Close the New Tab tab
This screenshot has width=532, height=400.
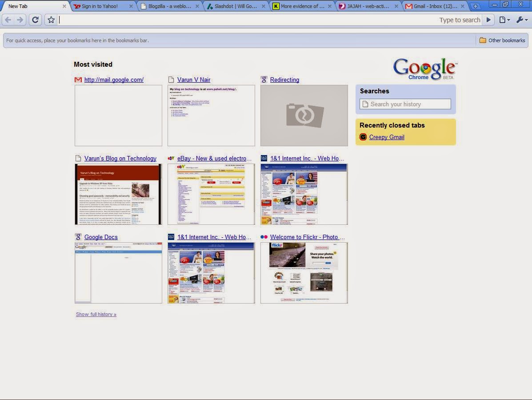pyautogui.click(x=64, y=6)
